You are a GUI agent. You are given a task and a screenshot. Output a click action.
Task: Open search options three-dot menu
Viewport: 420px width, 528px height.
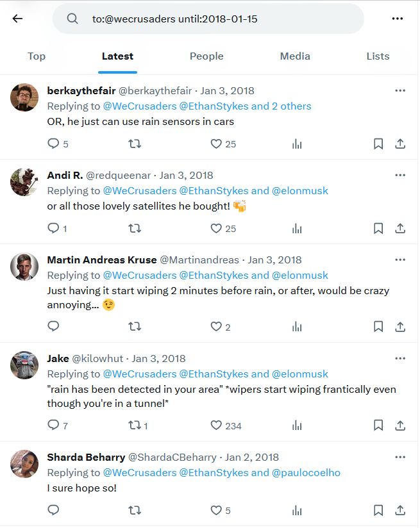[398, 19]
